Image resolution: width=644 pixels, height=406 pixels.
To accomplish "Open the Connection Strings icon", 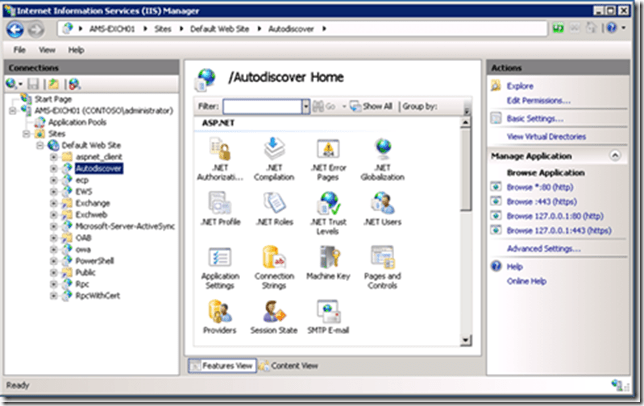I will 274,258.
